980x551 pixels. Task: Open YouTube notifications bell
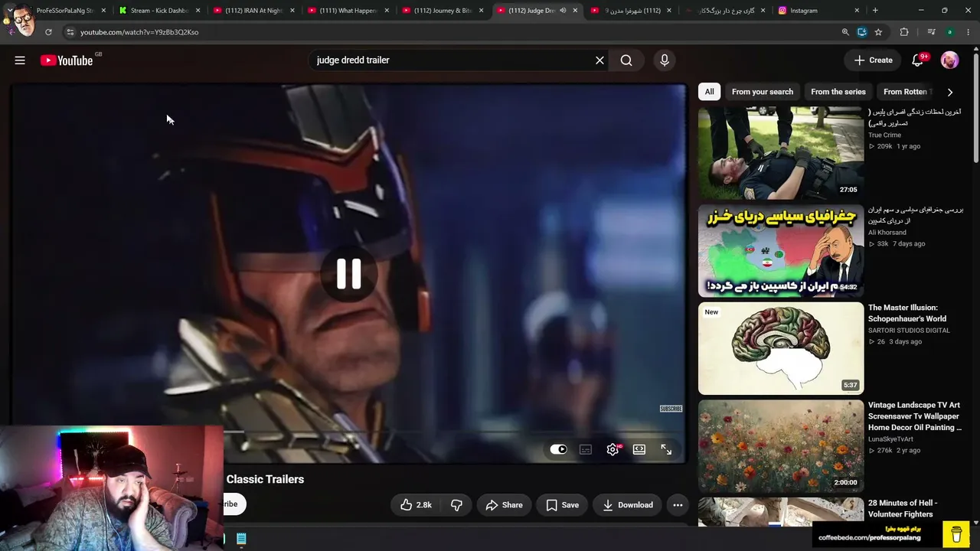pyautogui.click(x=918, y=60)
